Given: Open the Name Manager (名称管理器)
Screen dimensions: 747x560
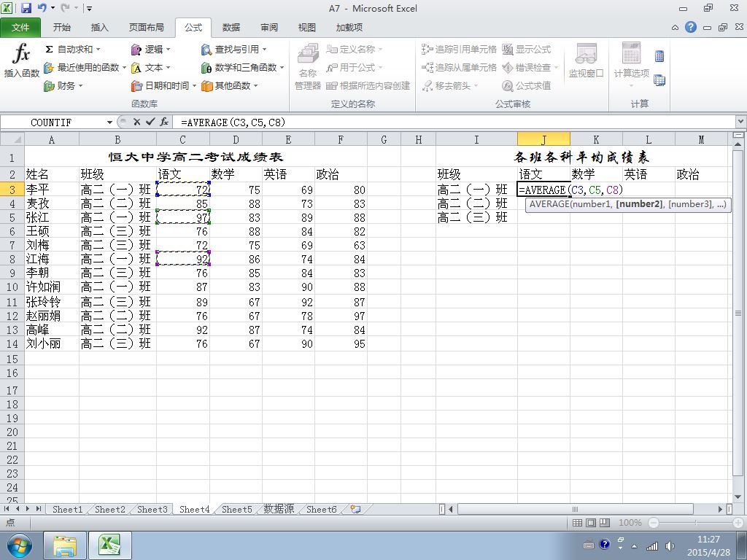Looking at the screenshot, I should (308, 66).
